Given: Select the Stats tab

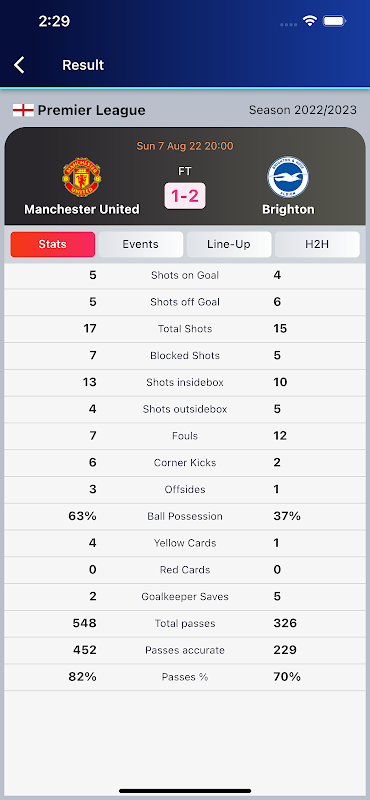Looking at the screenshot, I should click(53, 244).
